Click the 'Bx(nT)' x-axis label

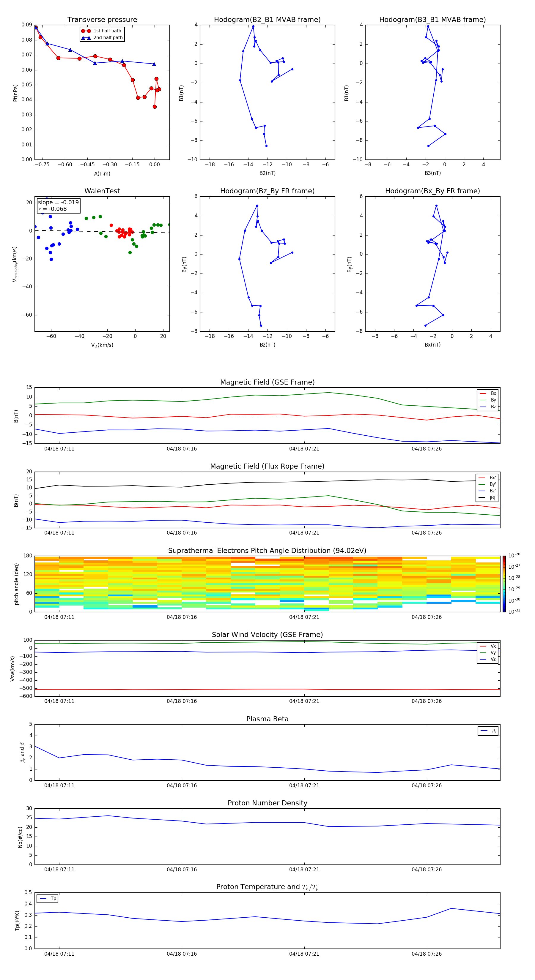click(432, 345)
